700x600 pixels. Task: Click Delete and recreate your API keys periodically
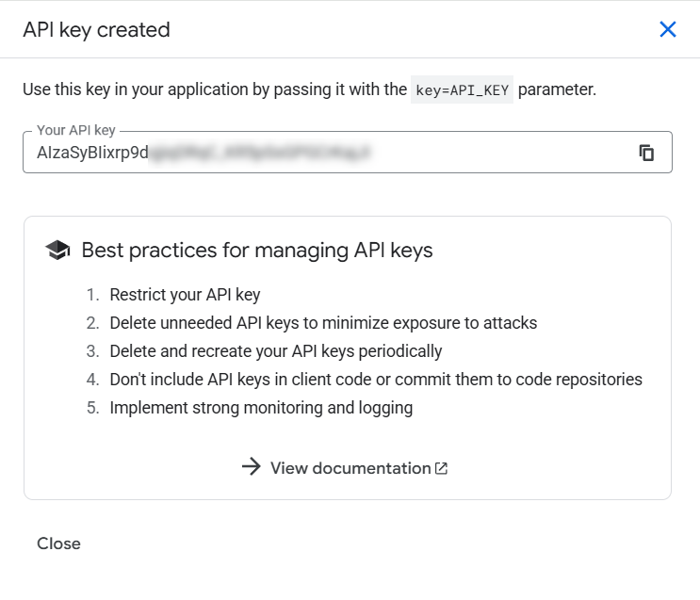click(275, 351)
